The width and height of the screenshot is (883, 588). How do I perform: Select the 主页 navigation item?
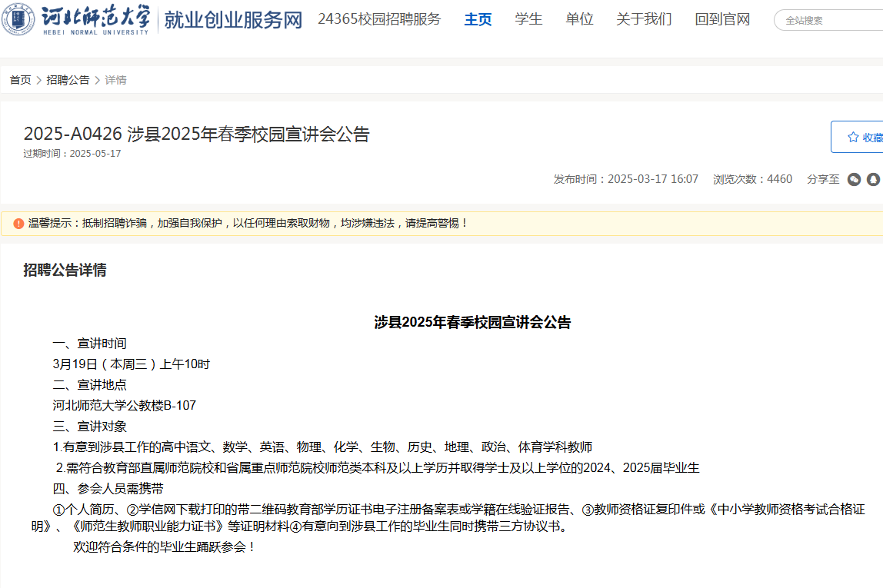pos(478,19)
